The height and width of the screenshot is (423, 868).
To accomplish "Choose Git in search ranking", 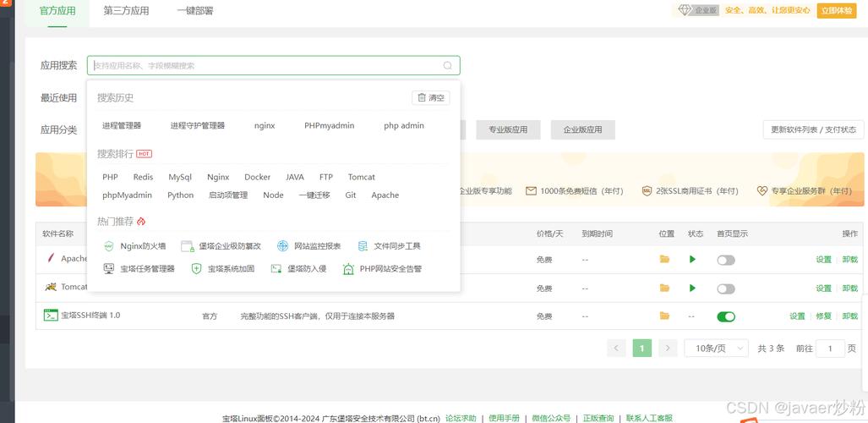I will 351,195.
